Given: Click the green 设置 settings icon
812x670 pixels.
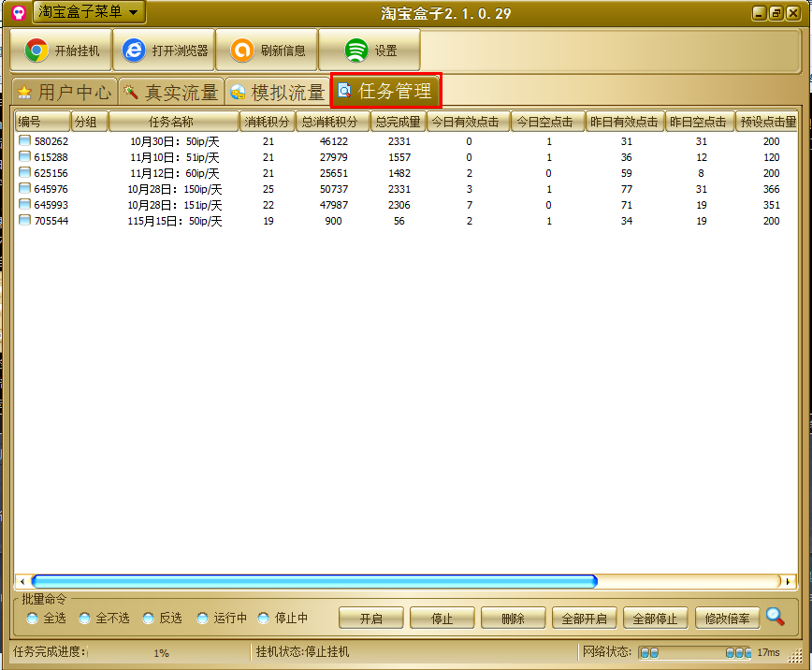Looking at the screenshot, I should tap(356, 51).
